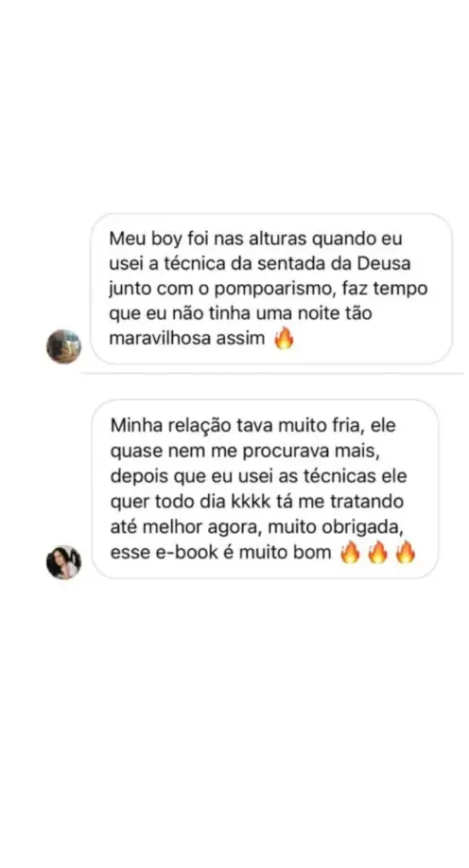This screenshot has width=469, height=868.
Task: Tap the middle fire emoji in the second message
Action: coord(377,553)
